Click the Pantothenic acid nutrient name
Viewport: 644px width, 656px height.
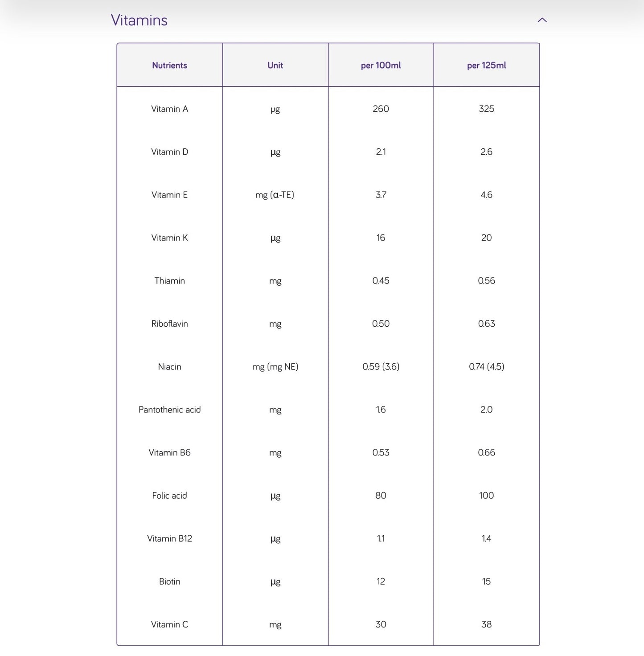[169, 410]
